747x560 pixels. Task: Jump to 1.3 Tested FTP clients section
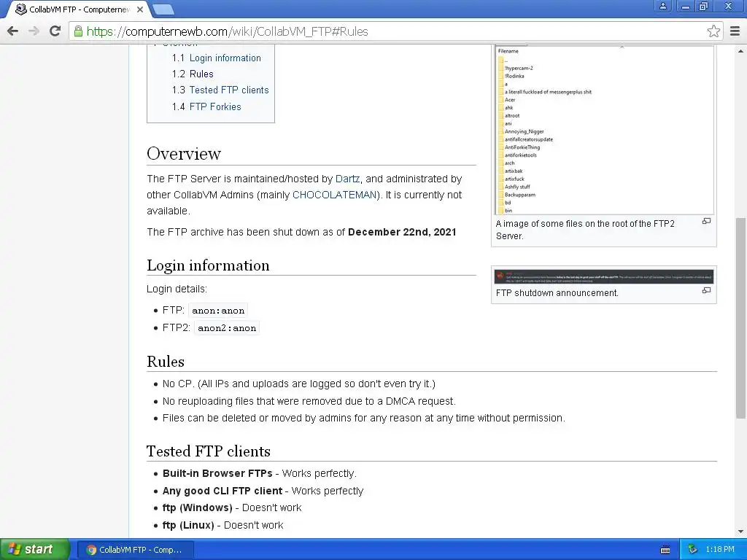click(220, 90)
